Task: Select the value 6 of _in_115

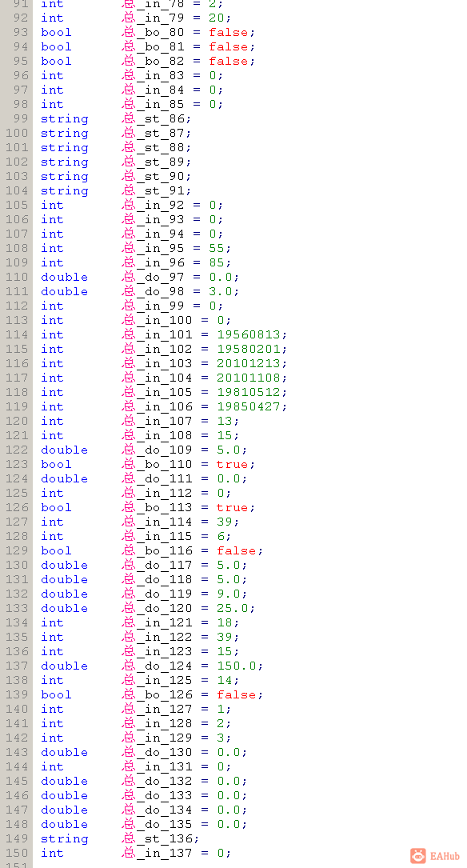Action: coord(221,536)
